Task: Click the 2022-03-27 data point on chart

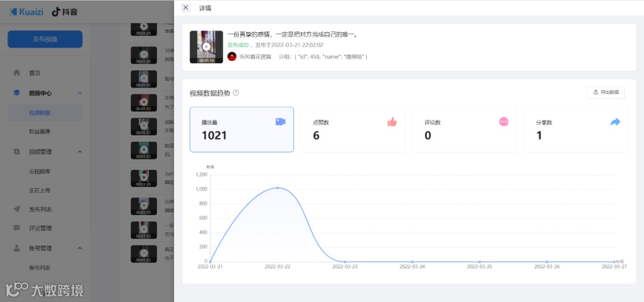Action: 614,261
